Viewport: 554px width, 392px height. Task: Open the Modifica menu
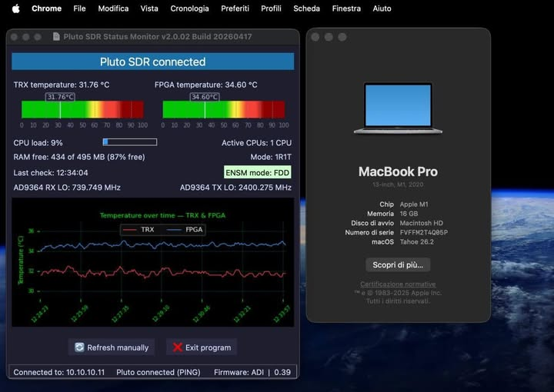pyautogui.click(x=113, y=8)
